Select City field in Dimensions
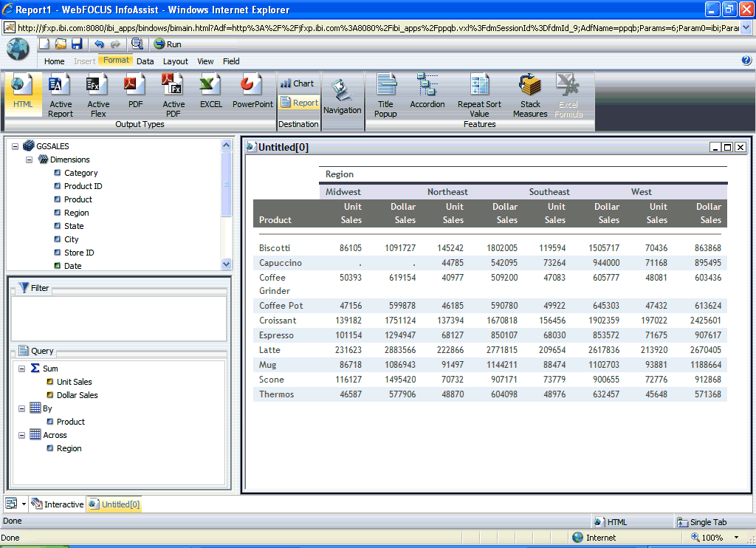Screen dimensions: 756x548 (x=71, y=239)
